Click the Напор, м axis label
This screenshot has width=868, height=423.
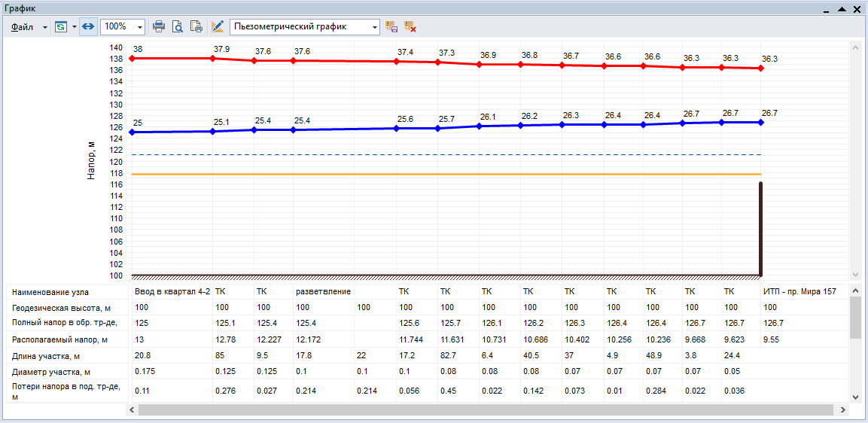(x=92, y=160)
